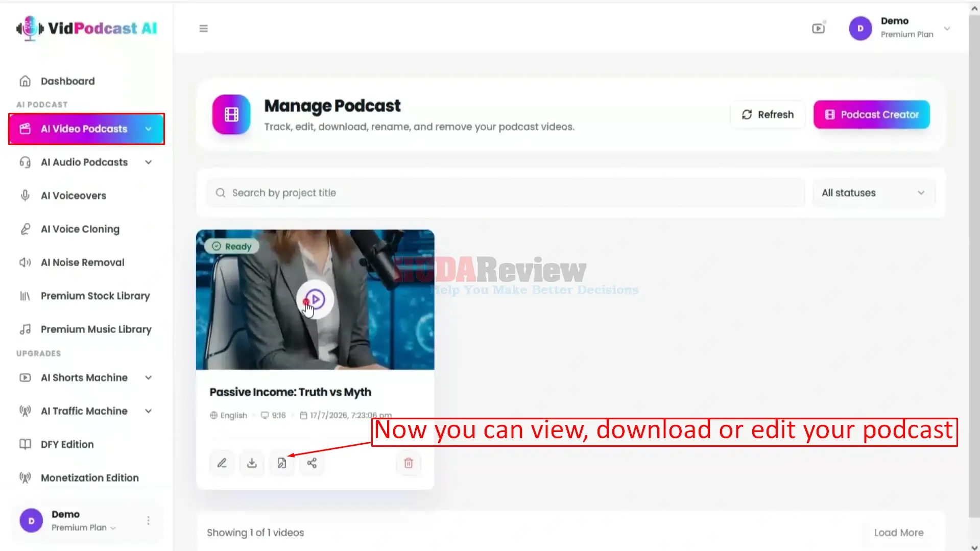Click the Dashboard home icon
This screenshot has width=980, height=551.
[25, 81]
